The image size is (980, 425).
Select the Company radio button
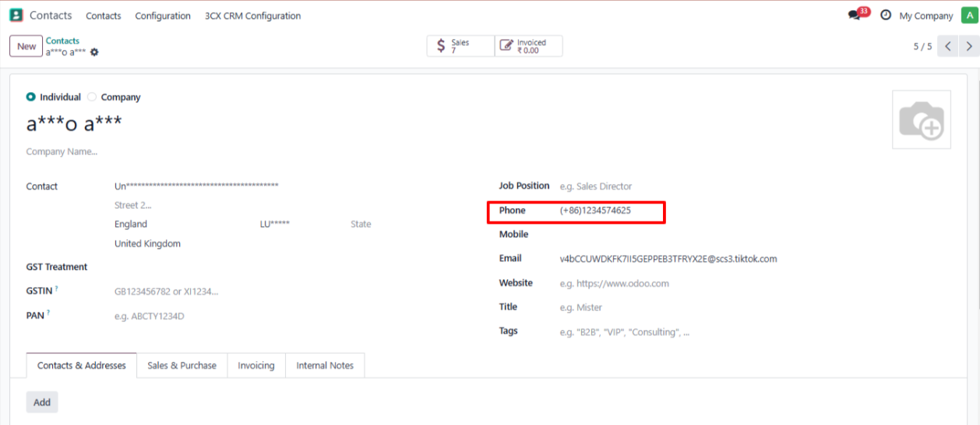[x=92, y=97]
